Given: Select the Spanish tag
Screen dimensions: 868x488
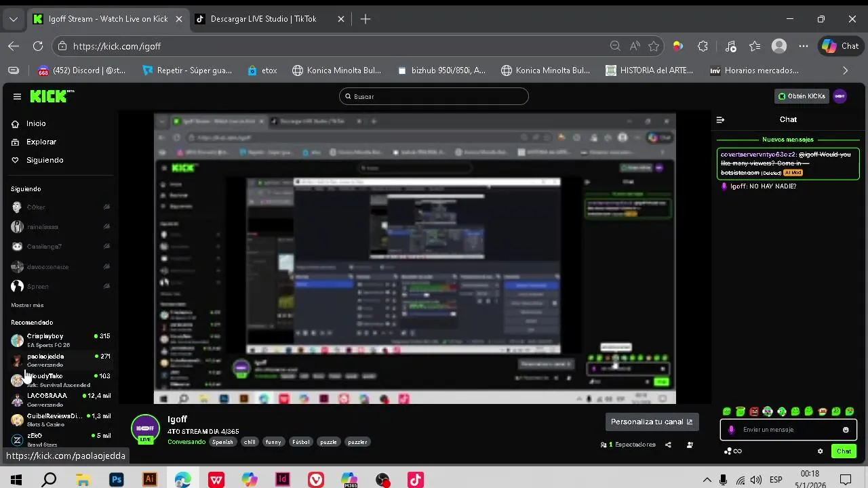Looking at the screenshot, I should 222,442.
